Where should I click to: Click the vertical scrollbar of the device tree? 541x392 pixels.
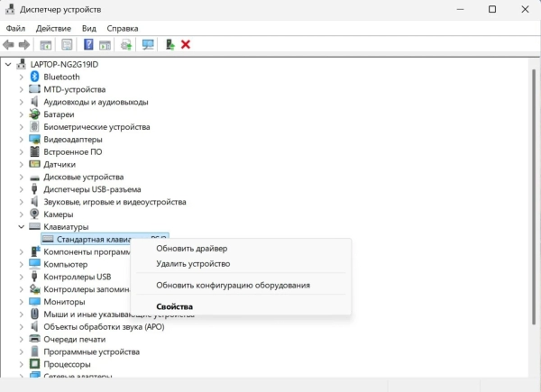pos(534,196)
